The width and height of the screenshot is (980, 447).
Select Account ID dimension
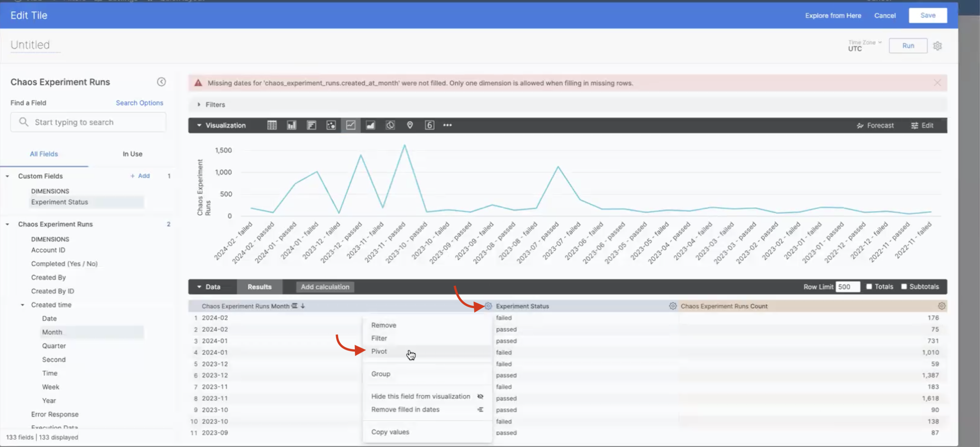[x=48, y=250]
